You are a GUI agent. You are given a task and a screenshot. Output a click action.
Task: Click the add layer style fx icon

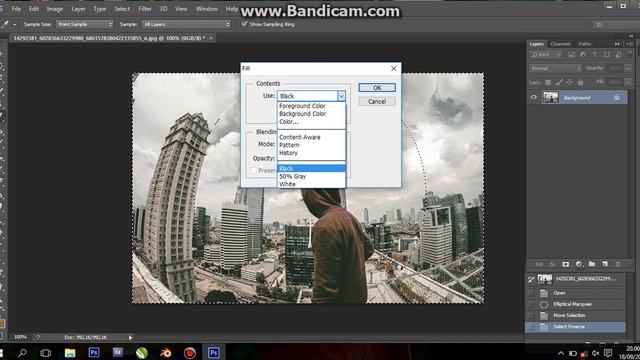click(x=552, y=264)
